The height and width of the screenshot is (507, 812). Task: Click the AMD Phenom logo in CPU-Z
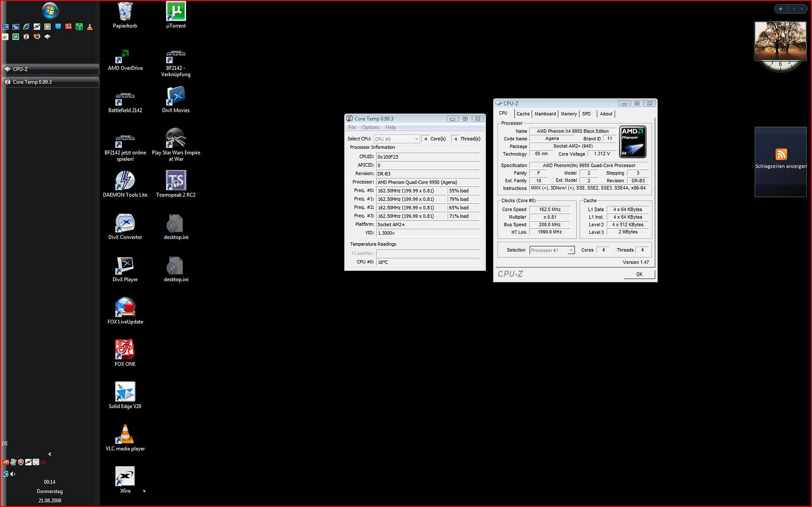(633, 141)
